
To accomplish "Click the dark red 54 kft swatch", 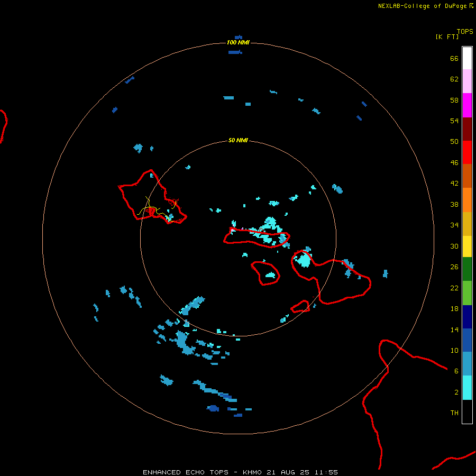I will click(x=467, y=129).
